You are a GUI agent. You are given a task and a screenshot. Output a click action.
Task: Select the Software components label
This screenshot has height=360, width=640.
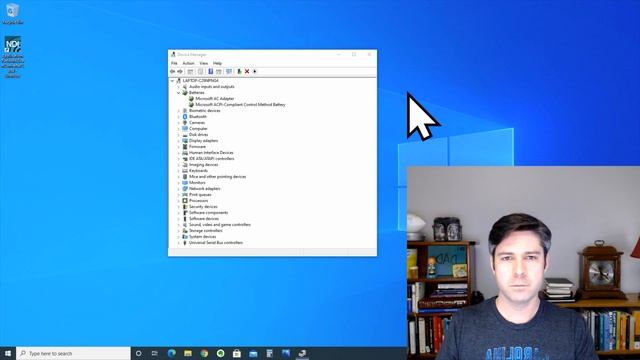coord(208,213)
